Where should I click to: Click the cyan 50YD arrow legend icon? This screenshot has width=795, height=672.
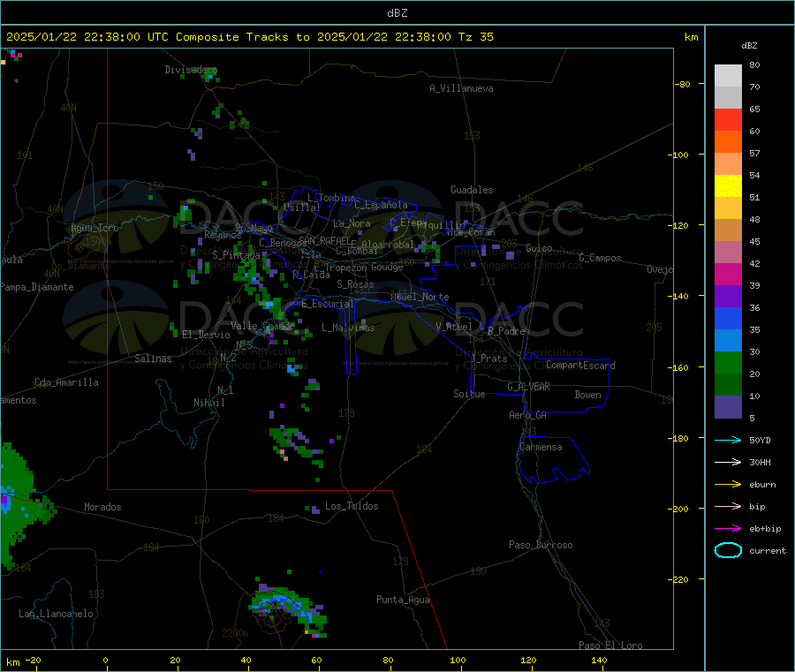(x=728, y=440)
